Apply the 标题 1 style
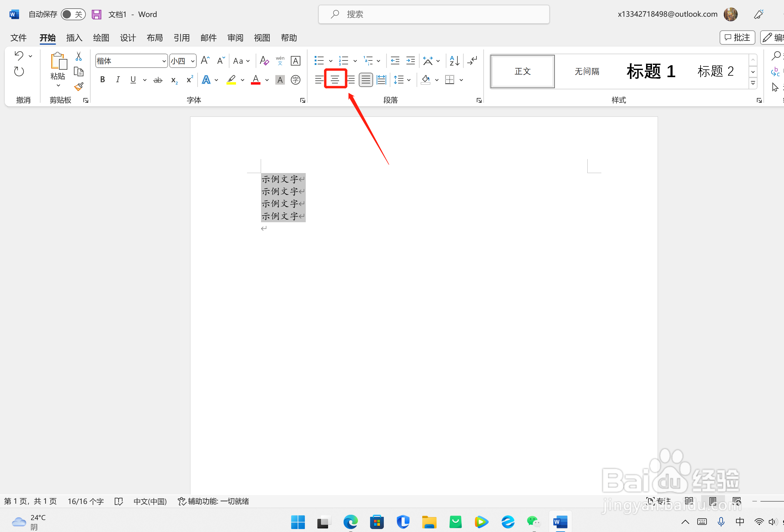784x532 pixels. 651,71
